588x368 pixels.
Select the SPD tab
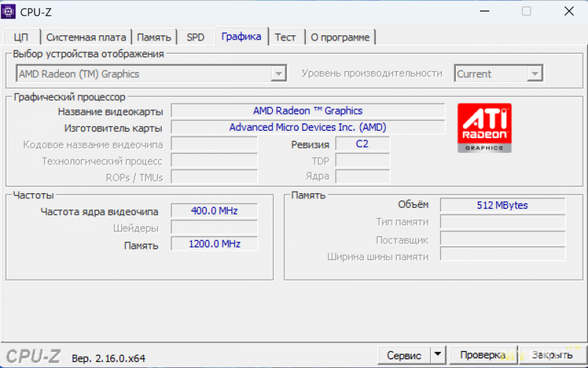[x=196, y=37]
